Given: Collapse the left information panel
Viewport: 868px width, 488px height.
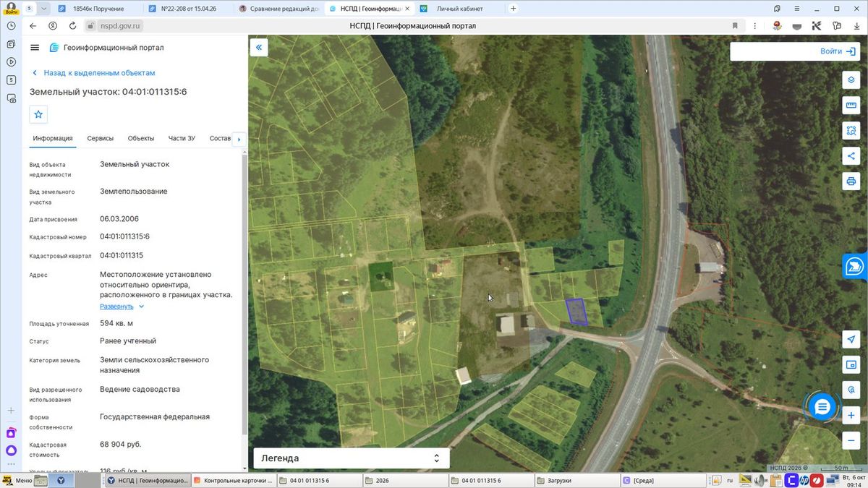Looking at the screenshot, I should (259, 48).
